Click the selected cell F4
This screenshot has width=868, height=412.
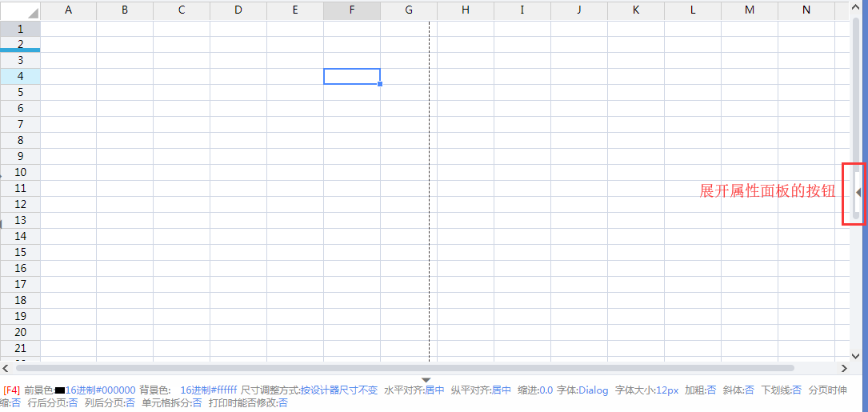pos(352,76)
